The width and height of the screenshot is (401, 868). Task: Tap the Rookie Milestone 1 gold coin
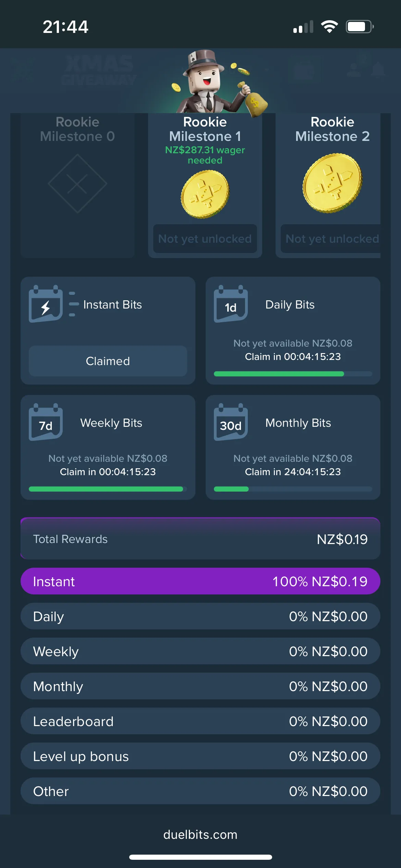click(205, 194)
